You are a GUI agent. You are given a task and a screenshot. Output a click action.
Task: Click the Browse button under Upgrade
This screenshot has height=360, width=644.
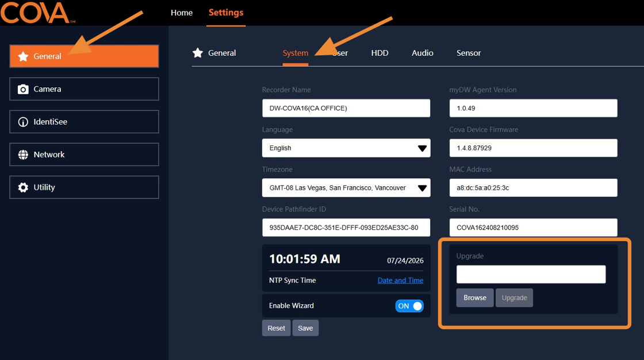coord(475,297)
